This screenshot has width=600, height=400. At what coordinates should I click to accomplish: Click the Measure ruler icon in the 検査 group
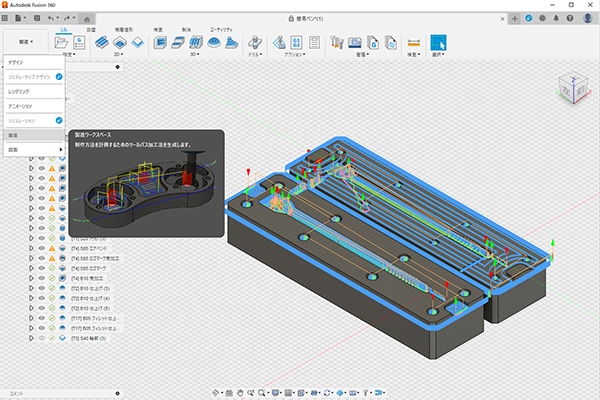[414, 43]
